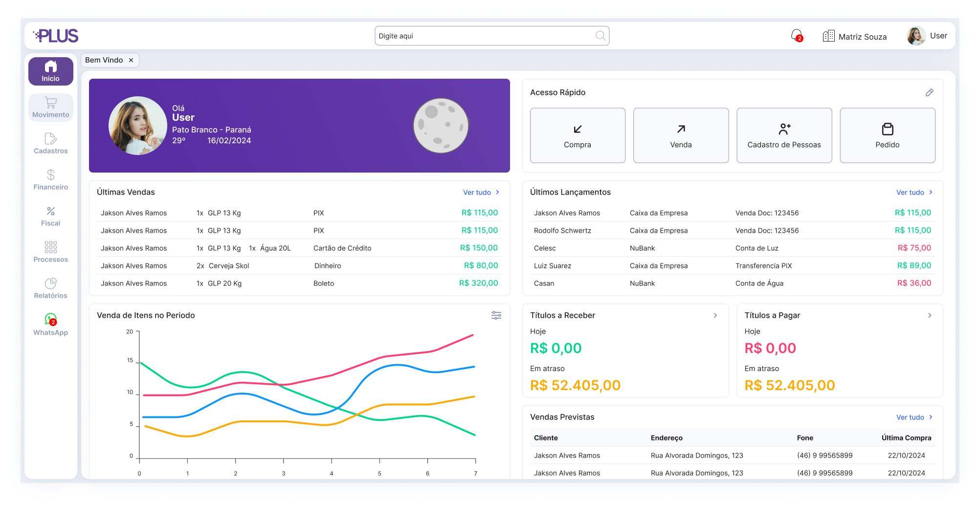Click the Venda quick access button
The width and height of the screenshot is (980, 506).
point(681,135)
